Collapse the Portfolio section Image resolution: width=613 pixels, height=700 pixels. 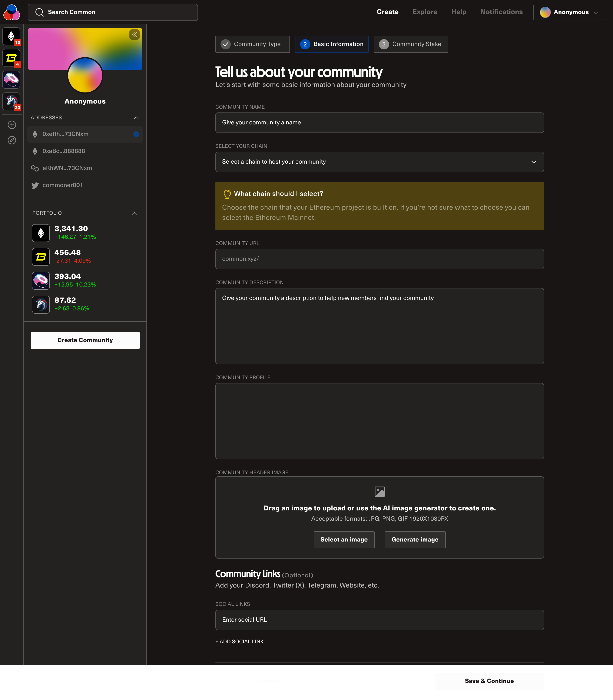click(x=135, y=213)
